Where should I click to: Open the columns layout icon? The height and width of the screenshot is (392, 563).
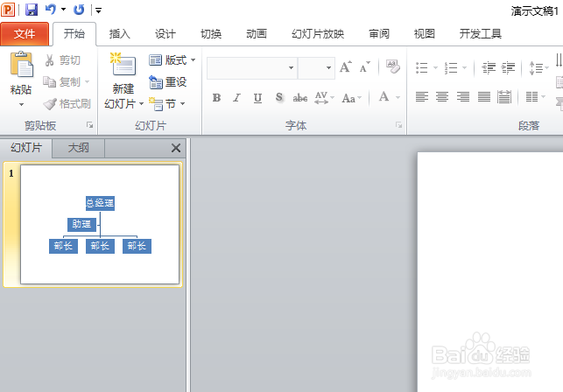pyautogui.click(x=535, y=96)
